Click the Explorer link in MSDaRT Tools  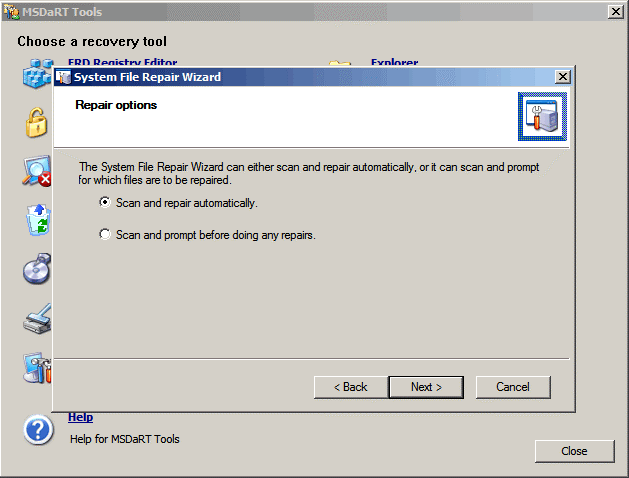(394, 62)
